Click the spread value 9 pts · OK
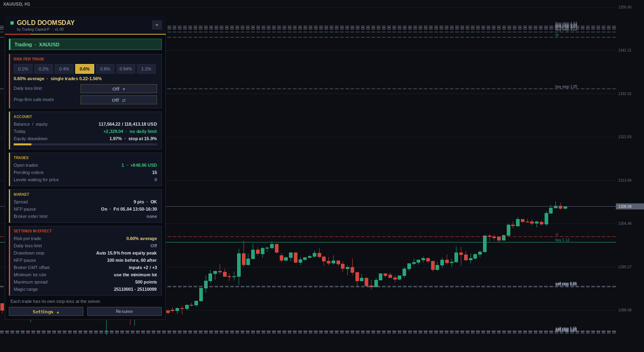The width and height of the screenshot is (644, 352). 145,202
